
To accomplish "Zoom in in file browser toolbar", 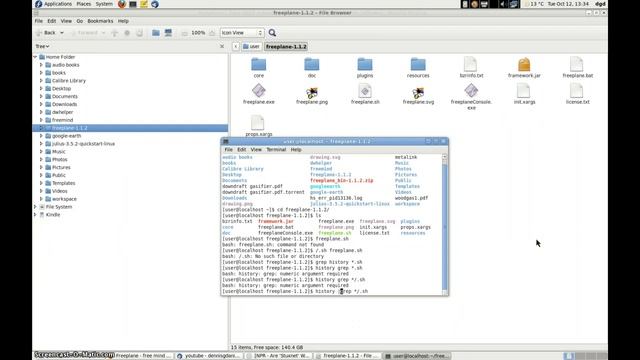I will (x=212, y=33).
